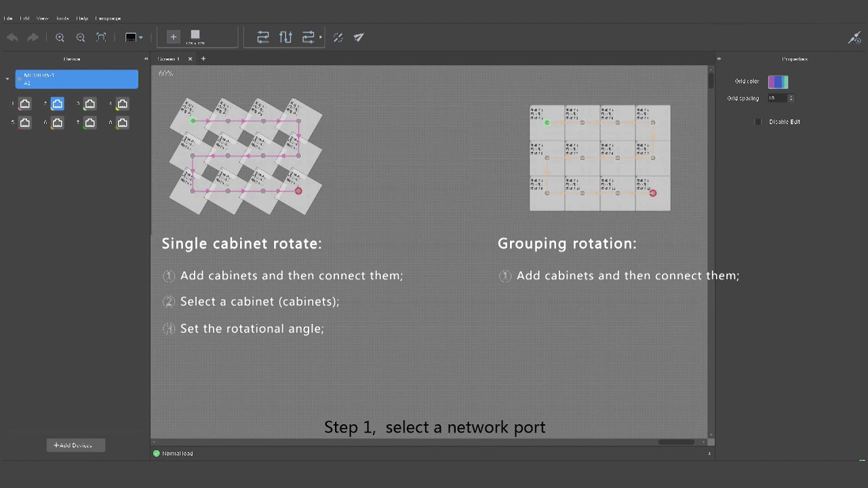Click the red end node of right cabinet group
The height and width of the screenshot is (488, 868).
653,193
